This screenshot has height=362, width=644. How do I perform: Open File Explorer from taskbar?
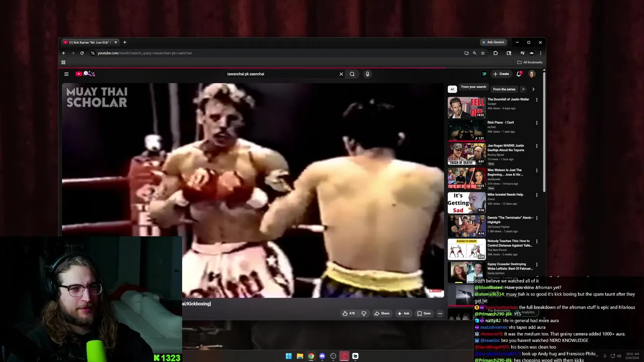click(300, 356)
